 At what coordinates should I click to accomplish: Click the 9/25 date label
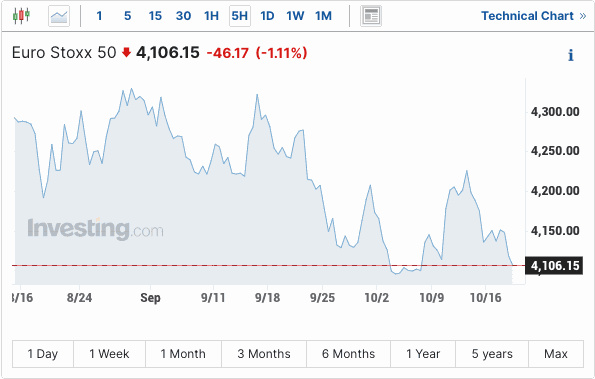tap(323, 297)
